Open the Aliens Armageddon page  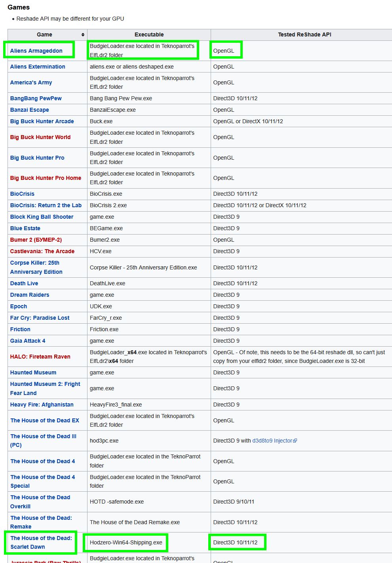pyautogui.click(x=36, y=51)
